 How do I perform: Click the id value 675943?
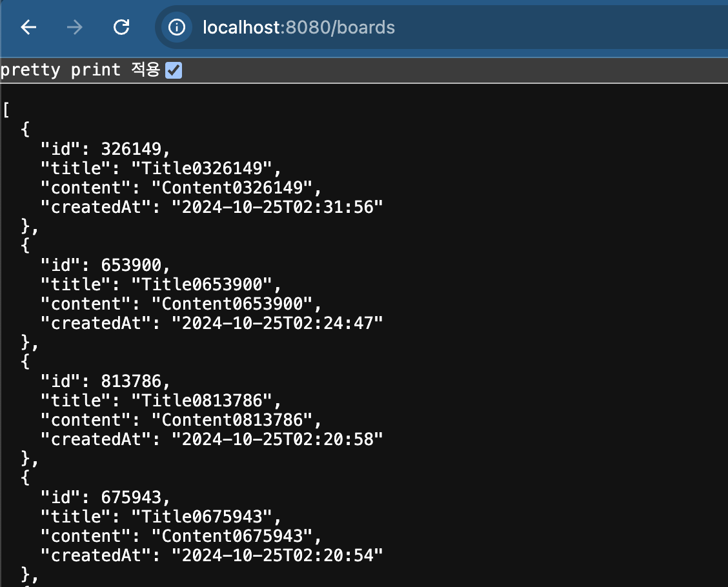(x=131, y=497)
